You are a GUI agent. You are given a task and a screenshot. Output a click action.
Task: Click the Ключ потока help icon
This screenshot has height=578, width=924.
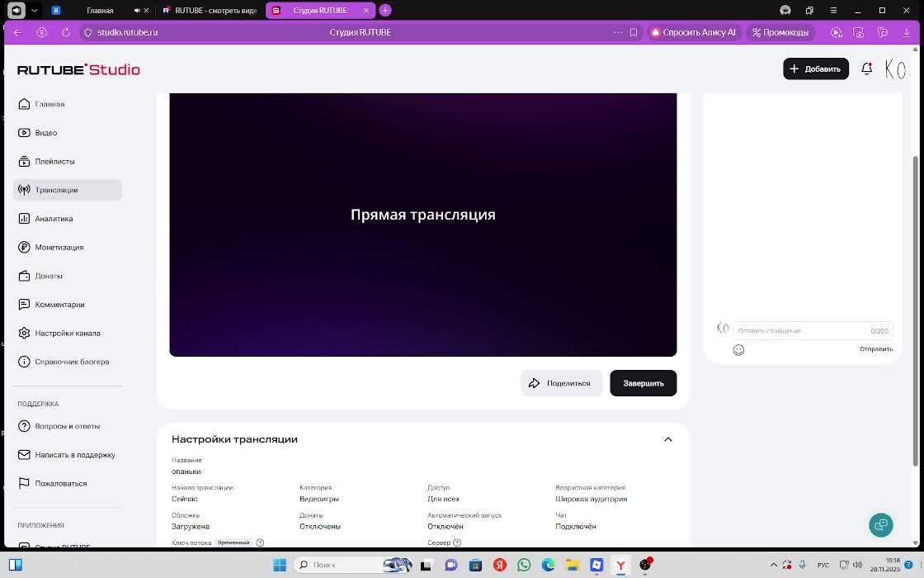tap(260, 542)
